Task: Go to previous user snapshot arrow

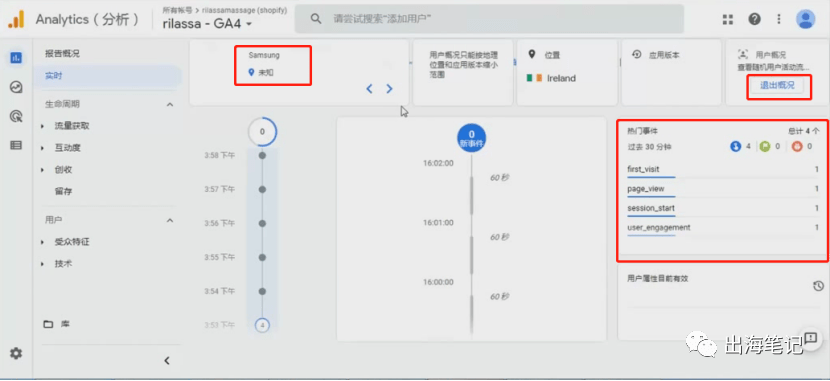Action: [369, 89]
